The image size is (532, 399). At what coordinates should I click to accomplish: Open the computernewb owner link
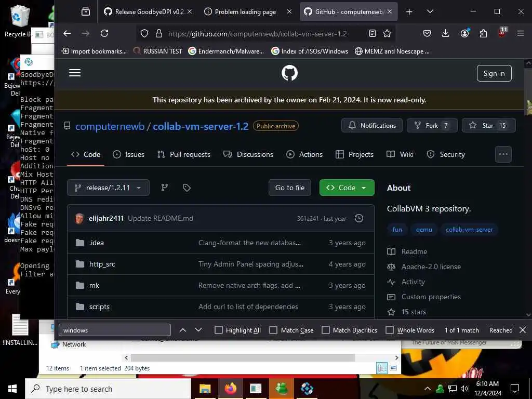pyautogui.click(x=110, y=127)
